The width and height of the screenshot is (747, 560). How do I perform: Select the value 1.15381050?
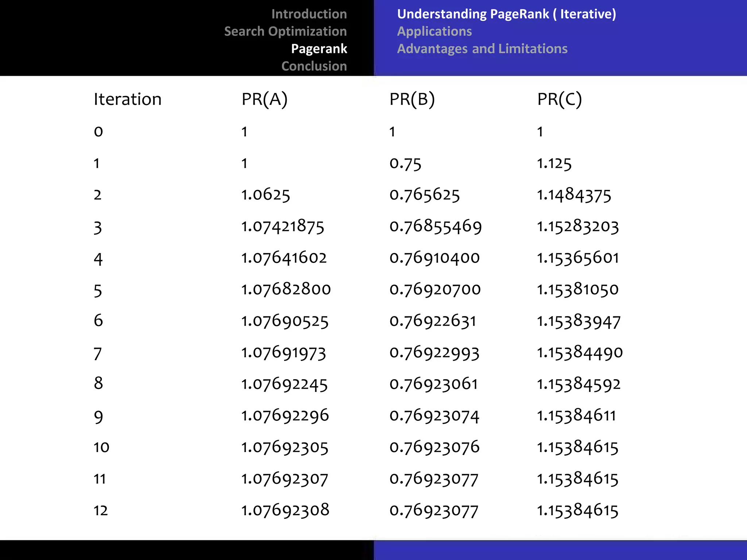coord(578,290)
